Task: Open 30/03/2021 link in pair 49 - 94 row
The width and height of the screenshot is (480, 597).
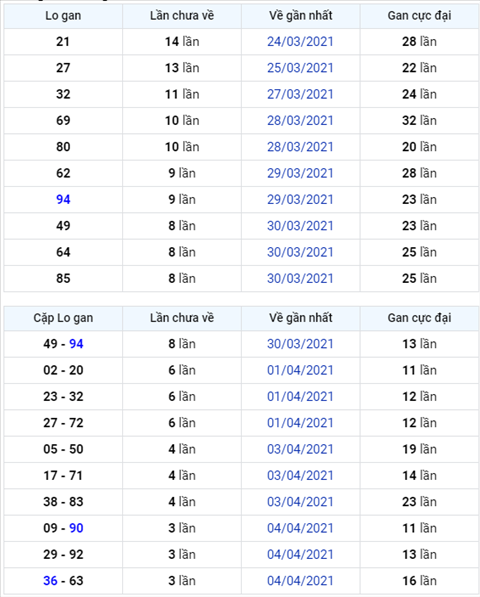Action: click(x=300, y=344)
